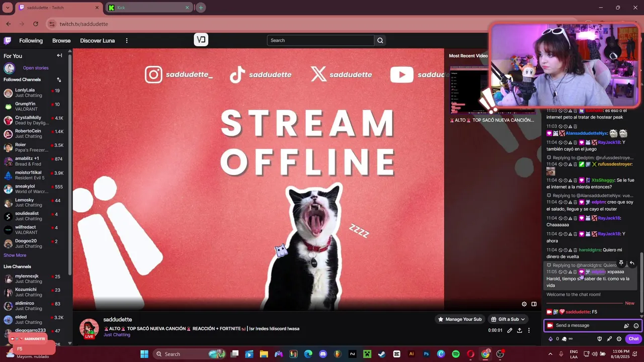Open the Kozumichi live channel
The width and height of the screenshot is (644, 362).
tap(34, 292)
